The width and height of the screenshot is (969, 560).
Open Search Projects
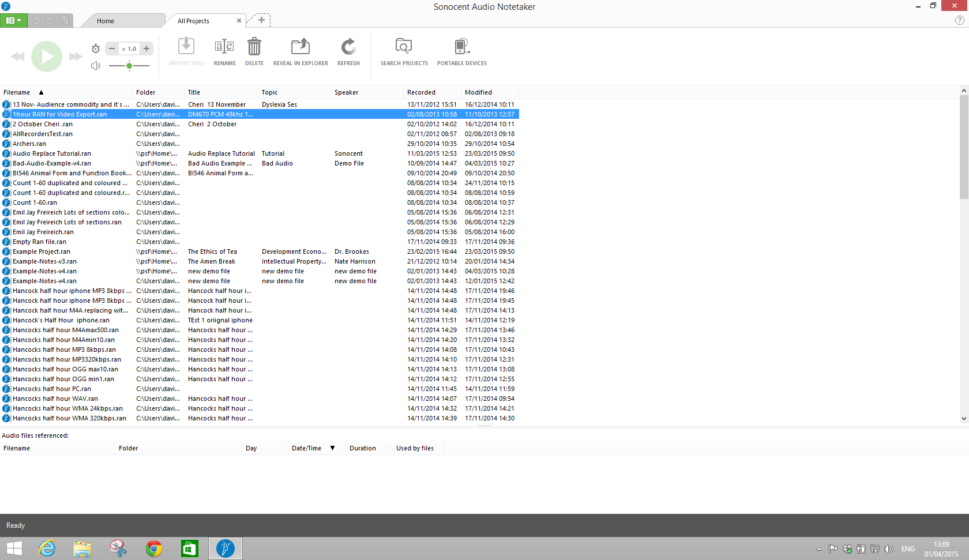pyautogui.click(x=404, y=51)
